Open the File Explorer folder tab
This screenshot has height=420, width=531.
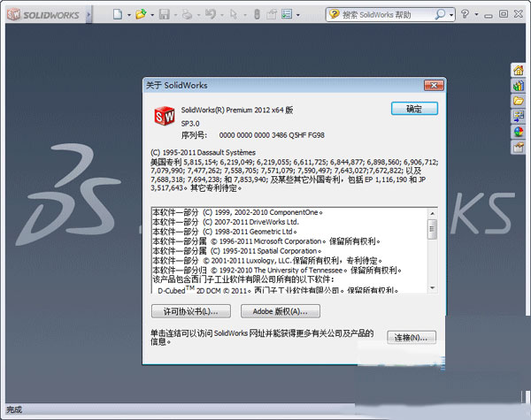point(518,101)
